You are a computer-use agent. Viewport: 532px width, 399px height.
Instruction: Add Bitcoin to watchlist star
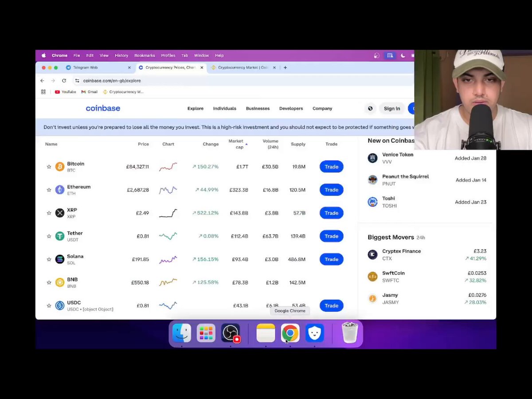[49, 167]
